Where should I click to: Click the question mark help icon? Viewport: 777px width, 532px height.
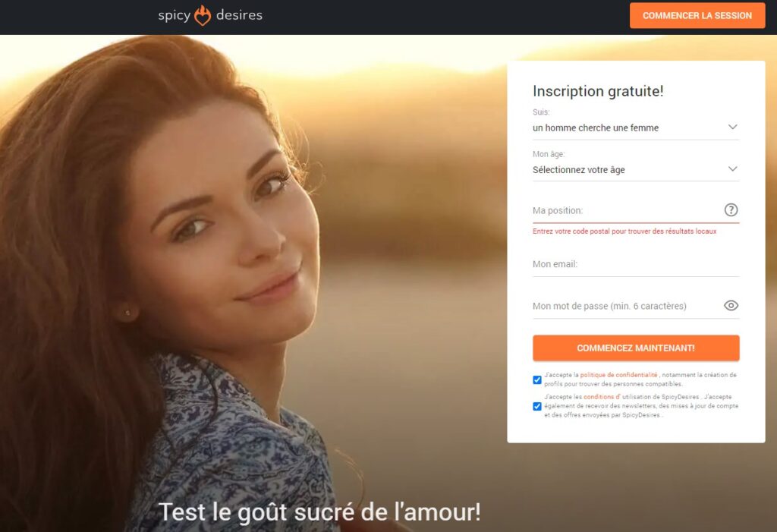pos(731,209)
